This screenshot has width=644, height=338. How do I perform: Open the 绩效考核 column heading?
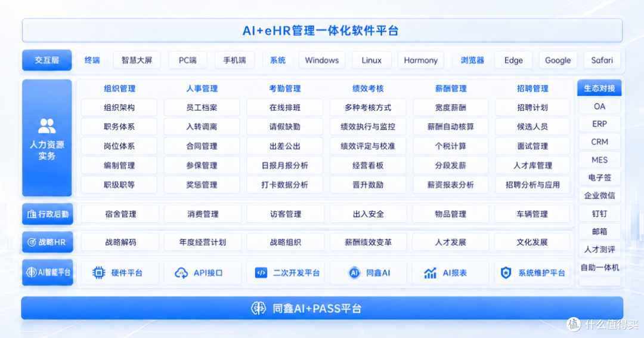point(368,88)
